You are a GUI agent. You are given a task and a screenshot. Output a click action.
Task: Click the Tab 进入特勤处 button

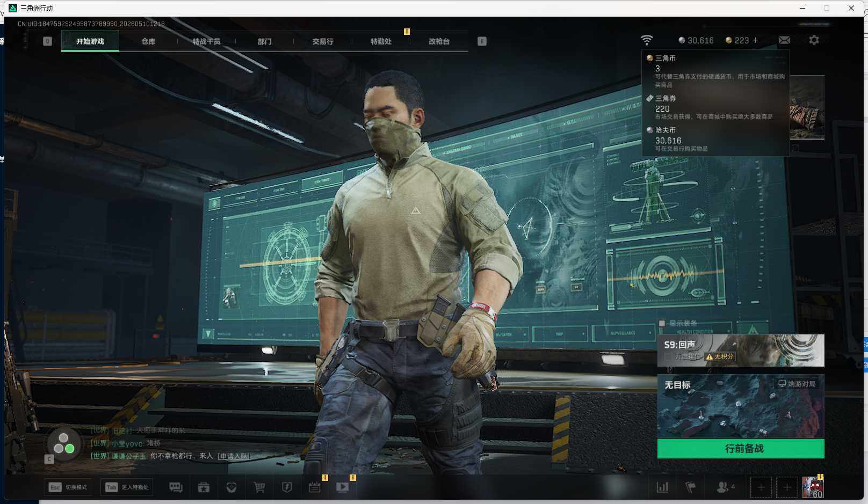tap(127, 487)
